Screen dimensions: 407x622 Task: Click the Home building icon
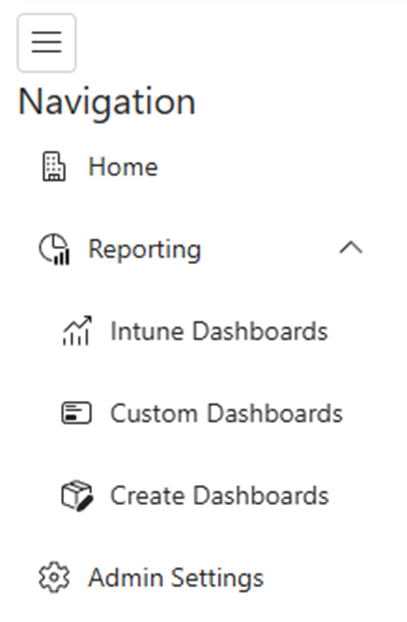click(x=54, y=167)
